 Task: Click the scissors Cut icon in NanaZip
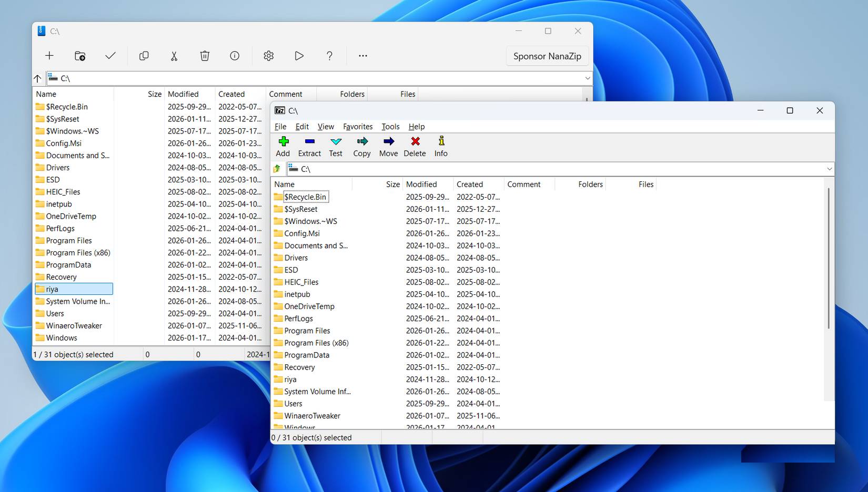point(174,56)
